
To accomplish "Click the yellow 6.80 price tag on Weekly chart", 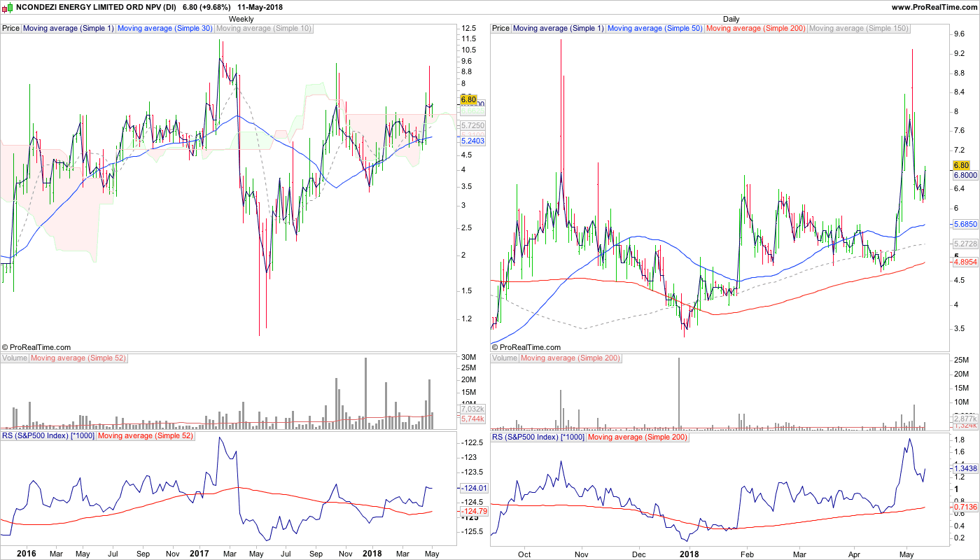I will tap(468, 100).
